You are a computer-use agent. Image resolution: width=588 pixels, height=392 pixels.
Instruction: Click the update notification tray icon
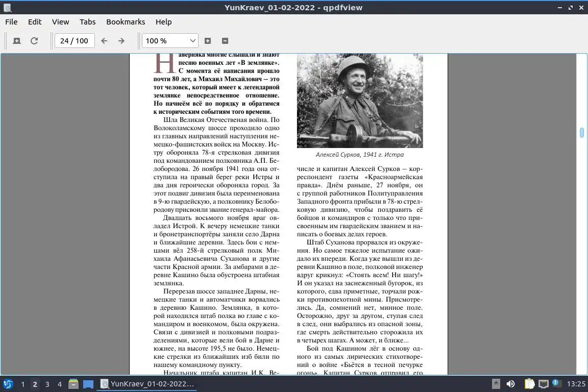[556, 383]
